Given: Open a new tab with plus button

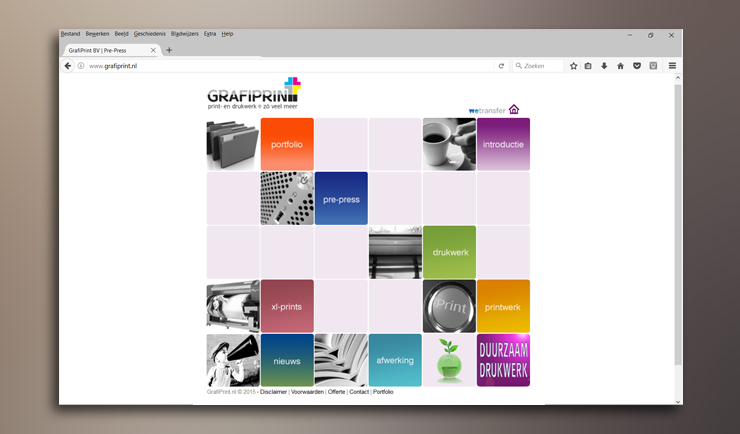Looking at the screenshot, I should (169, 50).
